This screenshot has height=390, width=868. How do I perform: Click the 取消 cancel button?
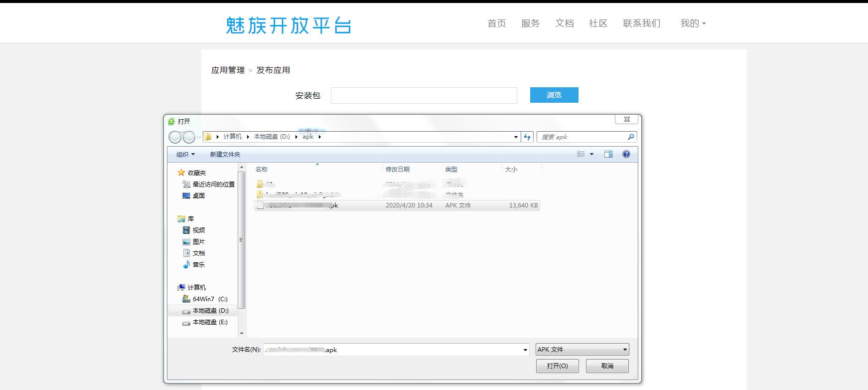pyautogui.click(x=607, y=366)
